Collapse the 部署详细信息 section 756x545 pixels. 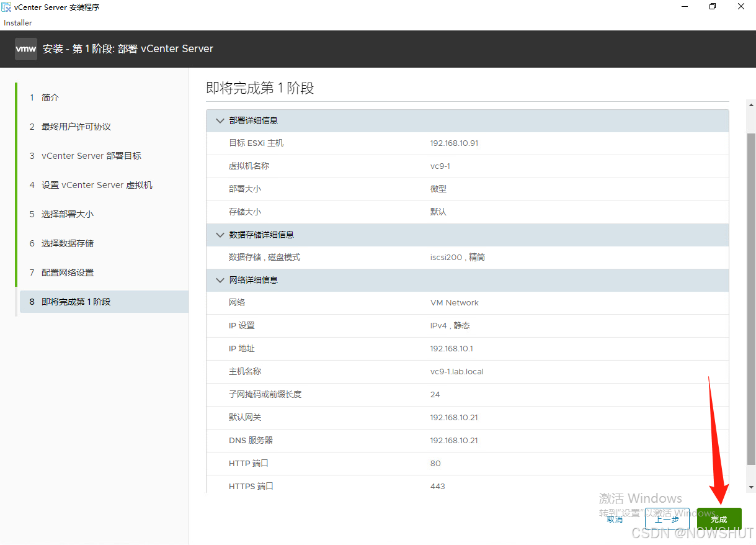click(219, 120)
